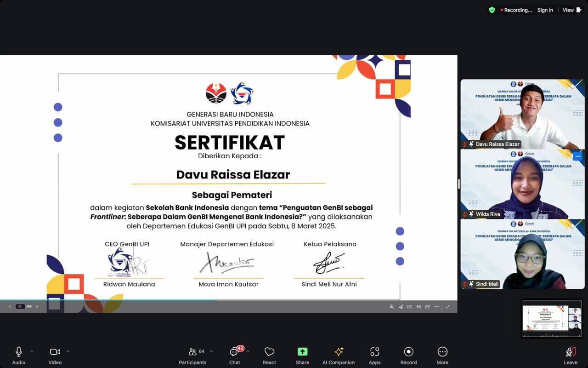Click the cyan slide progress bar
This screenshot has width=588, height=368.
(x=107, y=300)
